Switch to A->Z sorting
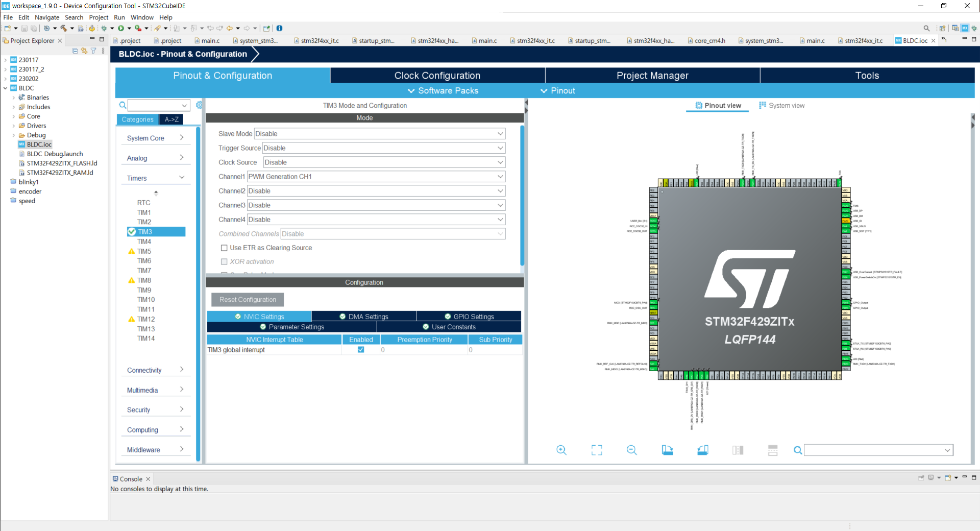980x531 pixels. [x=171, y=119]
